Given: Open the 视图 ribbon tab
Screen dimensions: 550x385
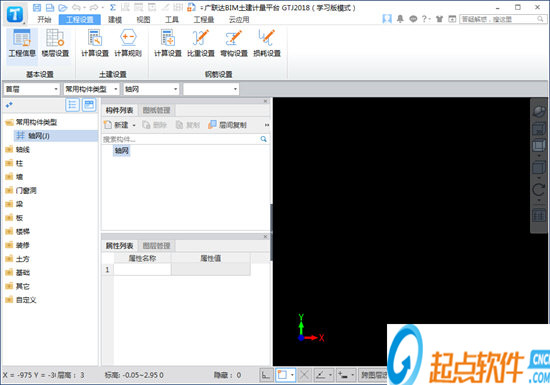Looking at the screenshot, I should (x=143, y=20).
